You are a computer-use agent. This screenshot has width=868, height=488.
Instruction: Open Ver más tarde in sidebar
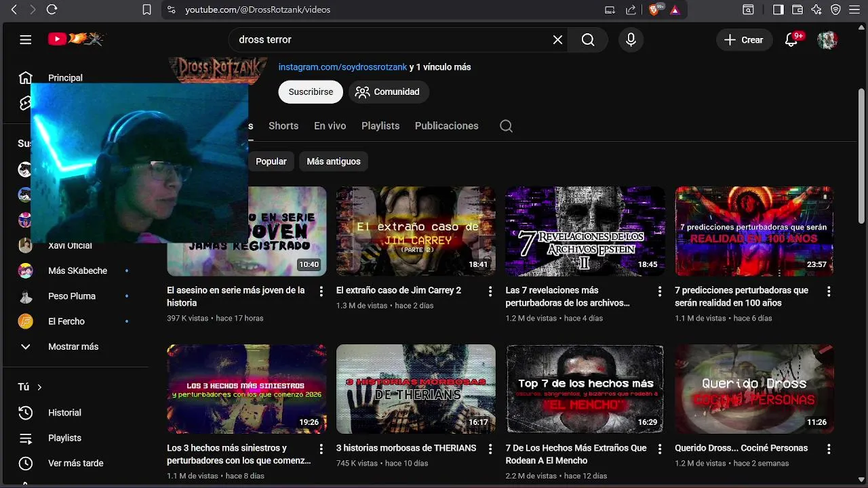pyautogui.click(x=75, y=464)
